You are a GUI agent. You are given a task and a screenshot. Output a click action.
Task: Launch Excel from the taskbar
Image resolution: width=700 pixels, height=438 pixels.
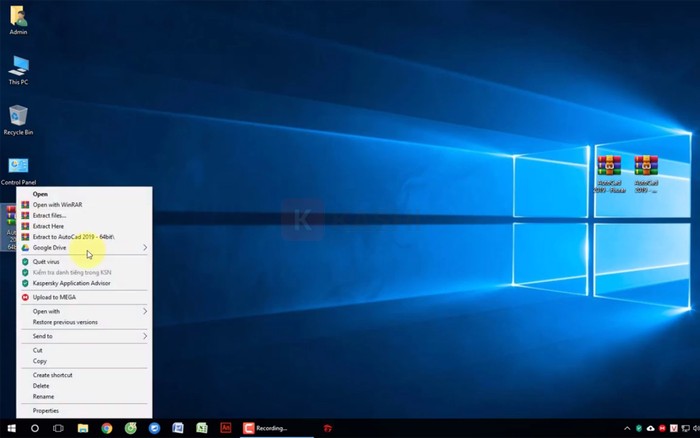coord(202,428)
